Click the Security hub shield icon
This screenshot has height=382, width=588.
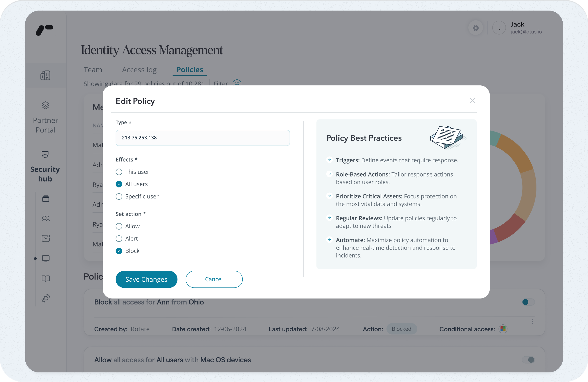pos(45,155)
